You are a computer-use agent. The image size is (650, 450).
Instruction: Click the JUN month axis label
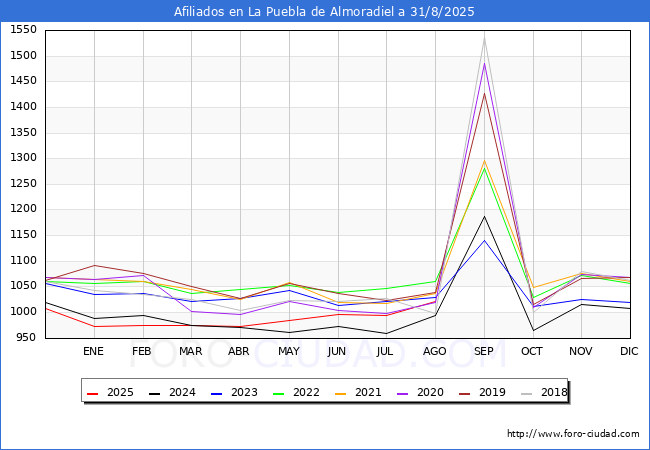[337, 351]
